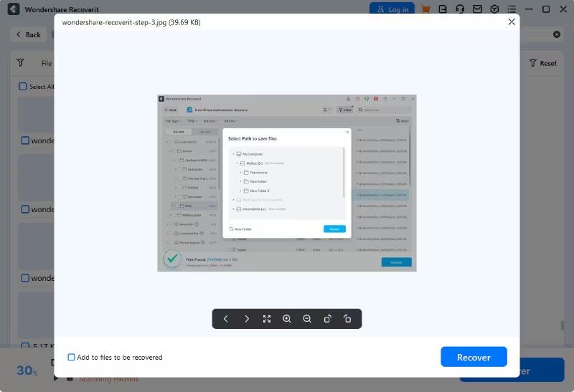Image resolution: width=574 pixels, height=392 pixels.
Task: Open the shopping cart icon
Action: (x=425, y=9)
